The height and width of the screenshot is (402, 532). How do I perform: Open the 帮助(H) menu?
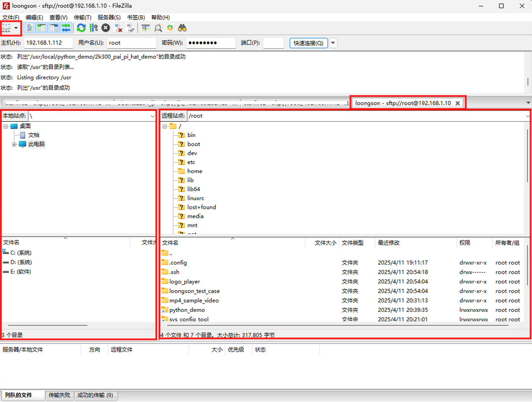(x=161, y=17)
